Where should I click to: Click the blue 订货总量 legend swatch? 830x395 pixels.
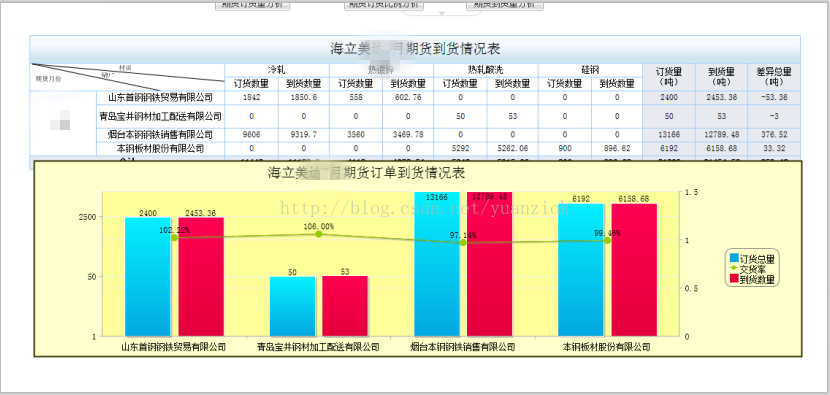click(734, 258)
